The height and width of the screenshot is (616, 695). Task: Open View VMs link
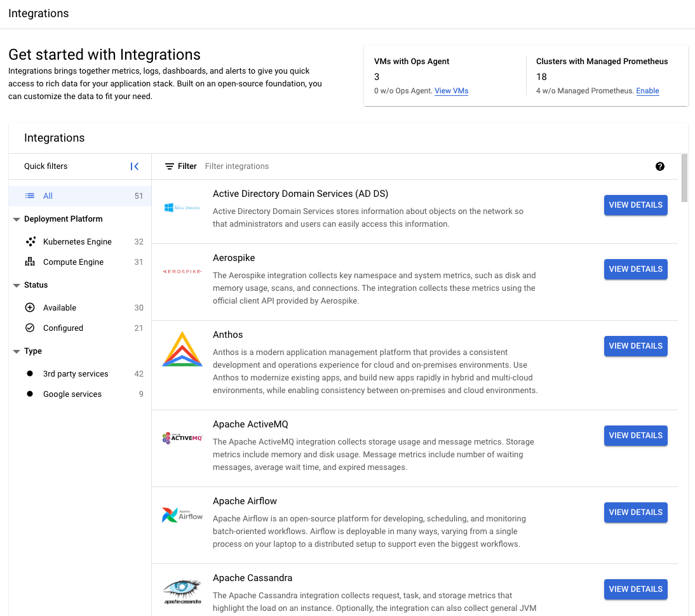click(451, 91)
